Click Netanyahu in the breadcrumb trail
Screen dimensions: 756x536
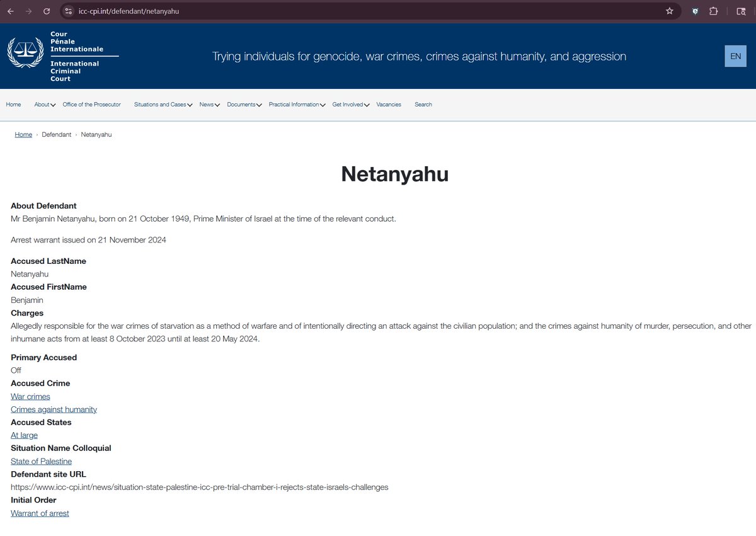pos(96,135)
